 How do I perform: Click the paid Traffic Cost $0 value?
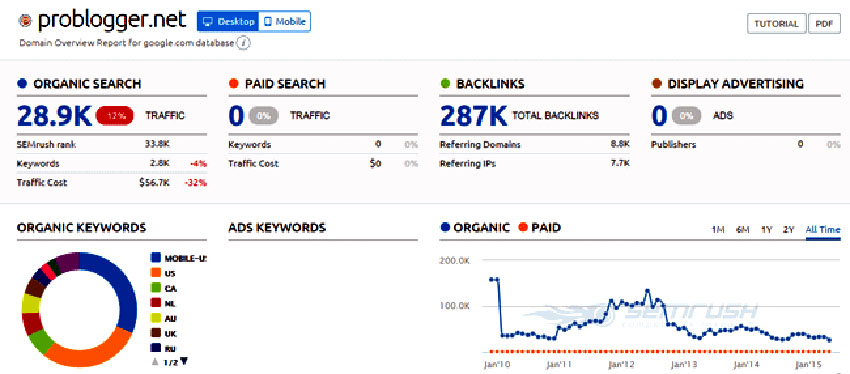376,163
